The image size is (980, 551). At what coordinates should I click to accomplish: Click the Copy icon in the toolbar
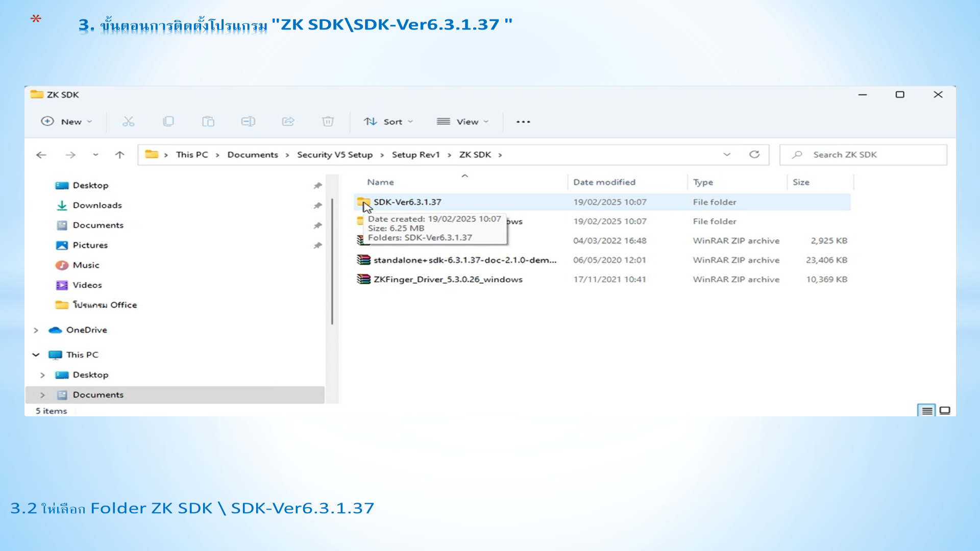pos(168,121)
